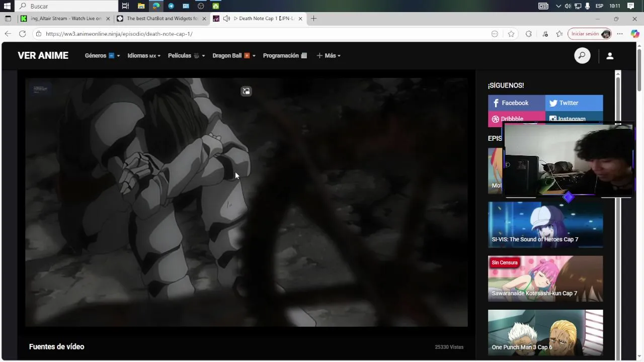Open network status tray icon

click(578, 6)
